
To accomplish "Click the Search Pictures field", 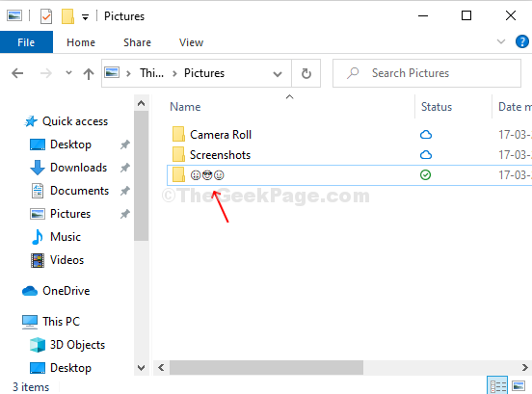I will 427,73.
